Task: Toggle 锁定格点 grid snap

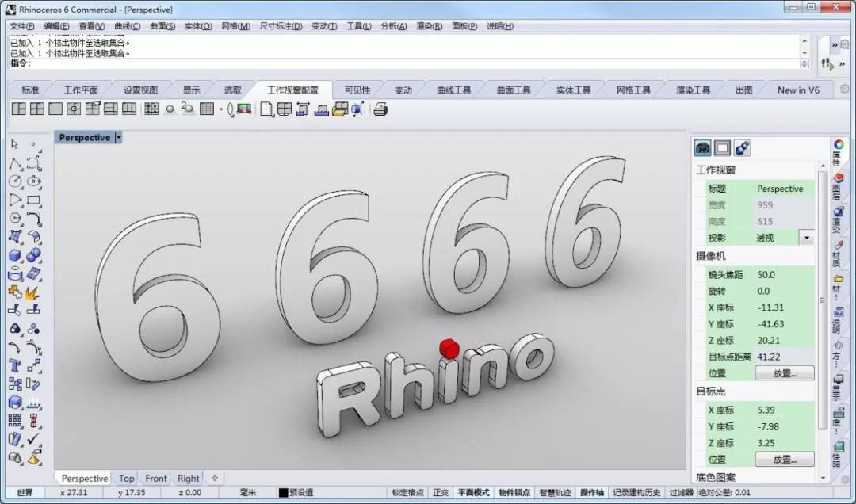Action: (407, 493)
